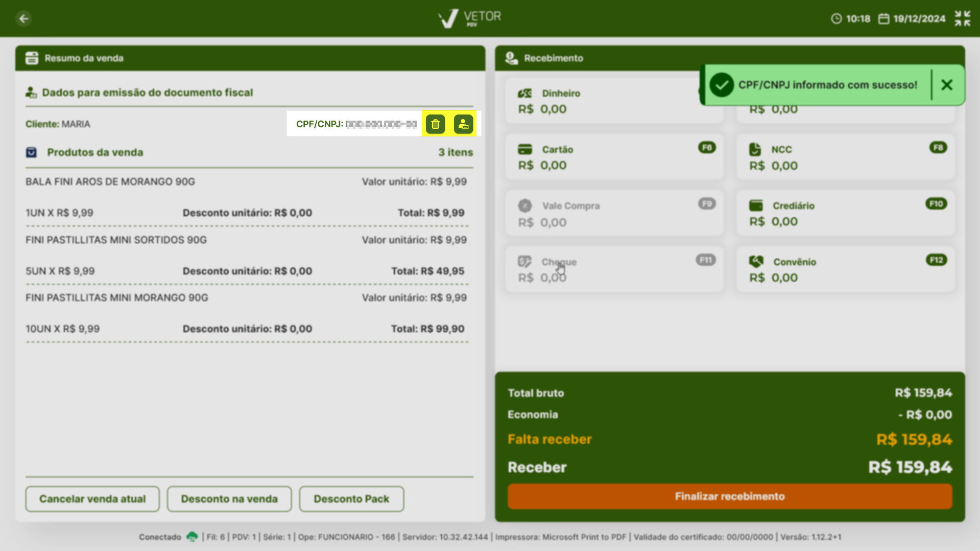Dismiss the CPF/CNPJ success notification
The height and width of the screenshot is (551, 980).
click(947, 85)
